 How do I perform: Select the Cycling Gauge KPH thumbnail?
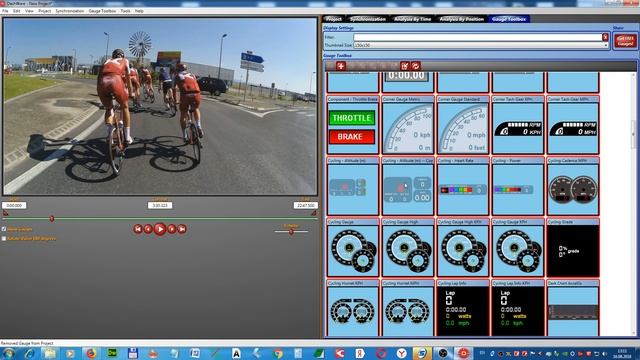518,247
